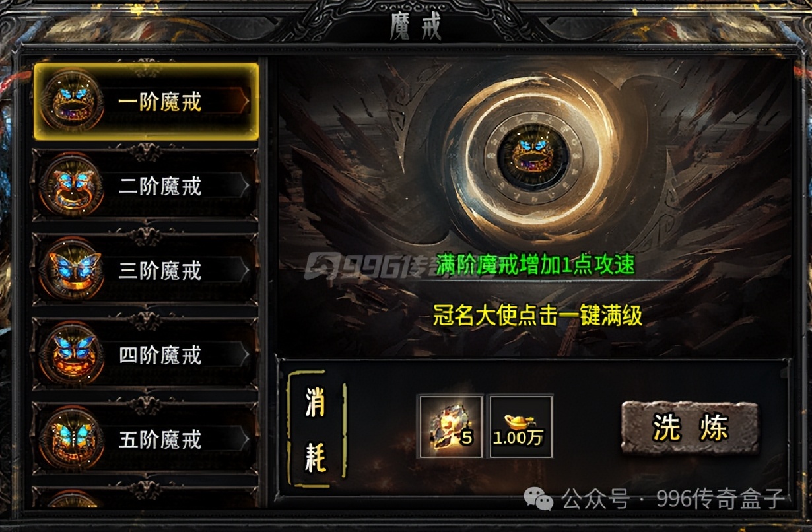Expand the 一阶魔戒 entry arrow
The image size is (812, 532).
(x=244, y=102)
